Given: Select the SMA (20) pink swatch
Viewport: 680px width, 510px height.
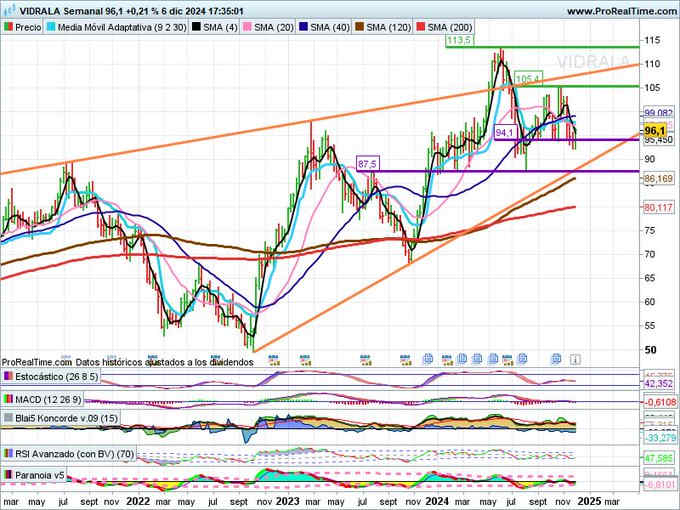Looking at the screenshot, I should tap(247, 27).
